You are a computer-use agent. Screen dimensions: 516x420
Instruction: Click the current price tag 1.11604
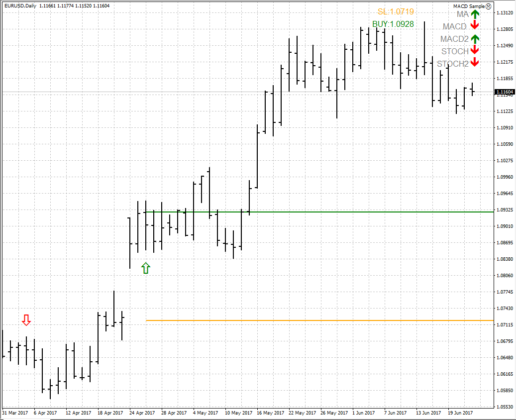click(x=505, y=92)
